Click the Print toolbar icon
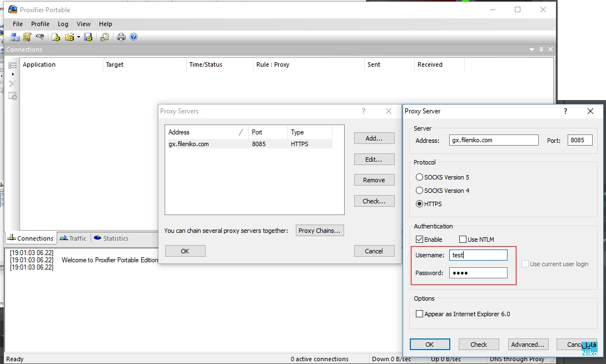The height and width of the screenshot is (364, 606). pyautogui.click(x=121, y=37)
